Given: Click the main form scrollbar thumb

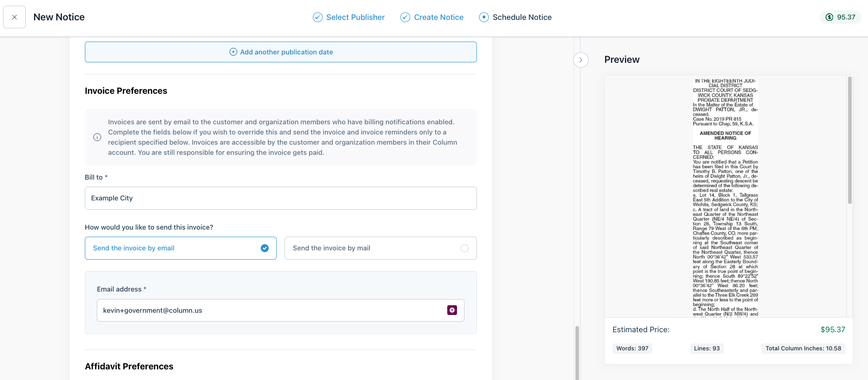Looking at the screenshot, I should (x=576, y=353).
